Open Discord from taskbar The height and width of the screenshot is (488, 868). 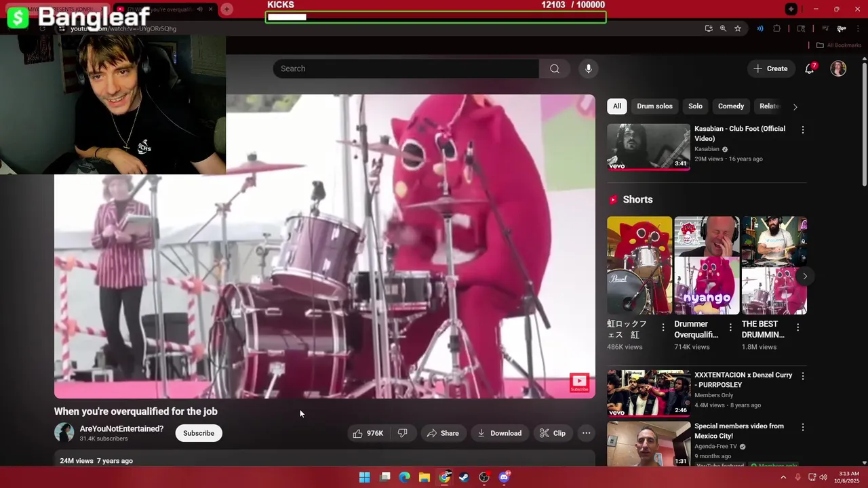tap(504, 477)
